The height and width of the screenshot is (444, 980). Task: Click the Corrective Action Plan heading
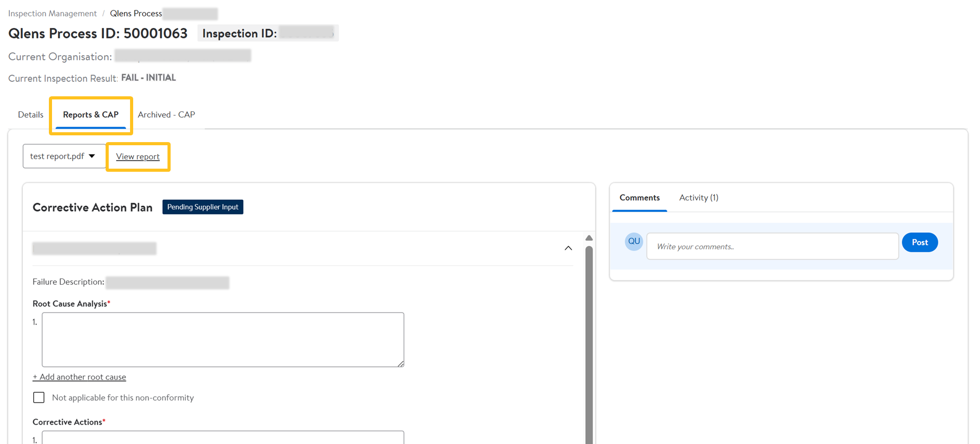click(93, 207)
